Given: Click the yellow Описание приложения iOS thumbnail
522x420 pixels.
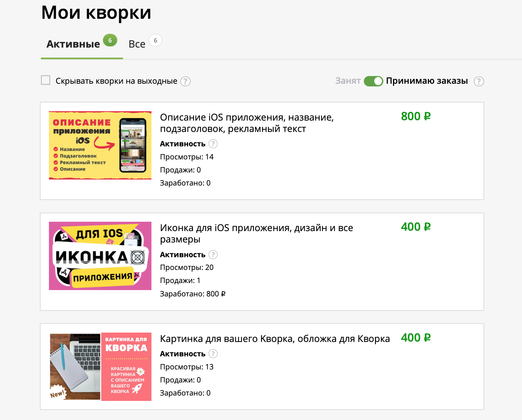Looking at the screenshot, I should (x=100, y=145).
